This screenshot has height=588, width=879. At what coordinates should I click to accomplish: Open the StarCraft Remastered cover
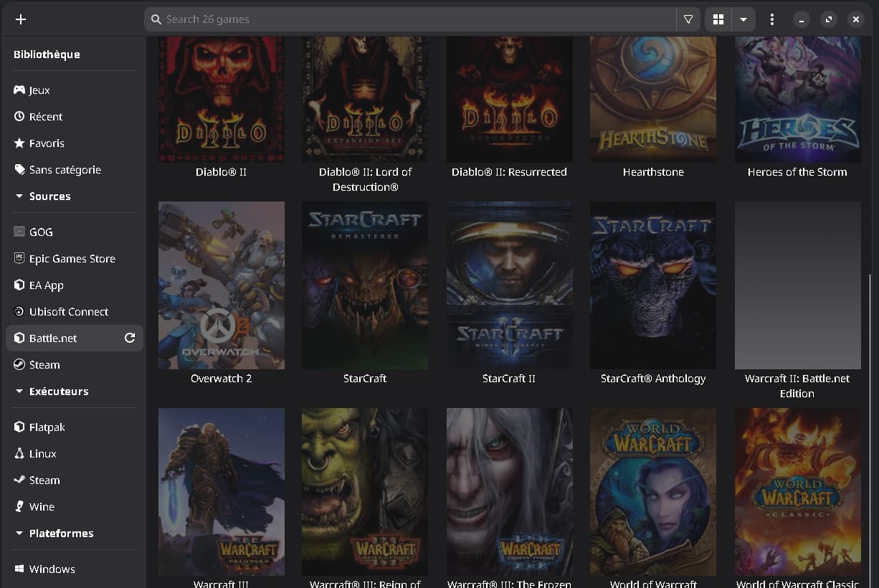(365, 285)
